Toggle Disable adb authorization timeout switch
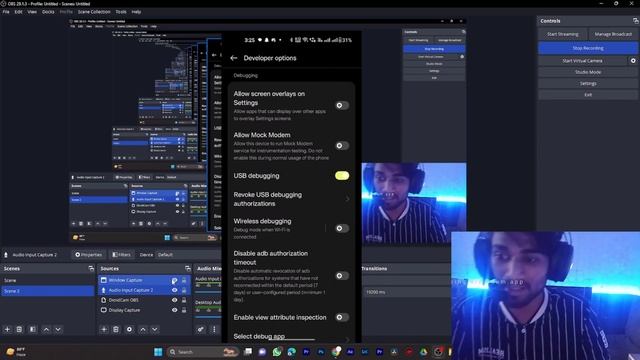The image size is (640, 360). pyautogui.click(x=342, y=276)
